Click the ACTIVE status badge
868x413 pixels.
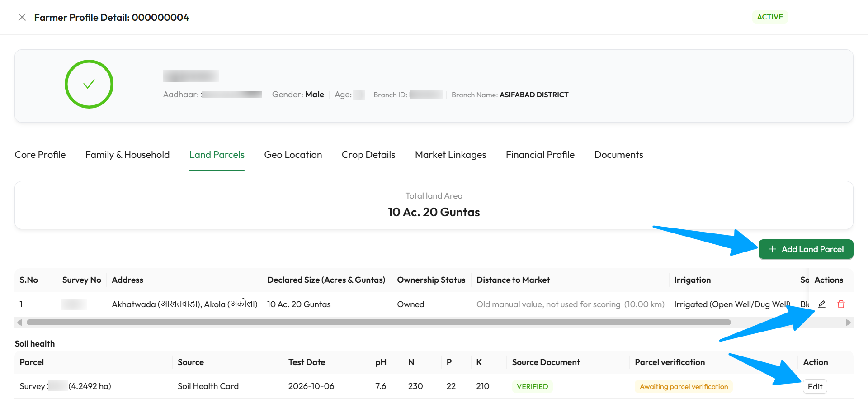tap(770, 17)
